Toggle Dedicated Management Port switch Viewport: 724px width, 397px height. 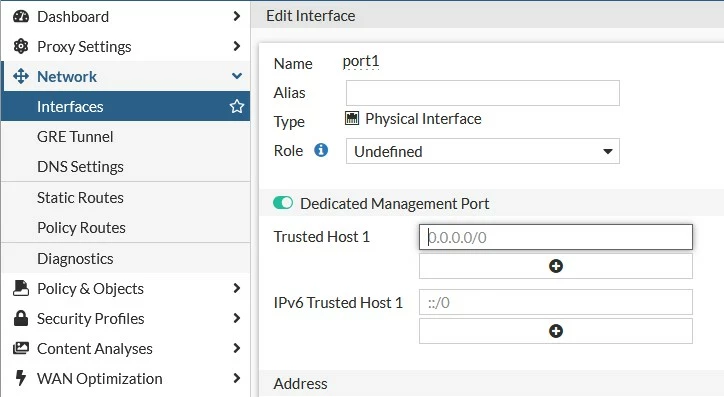[283, 203]
